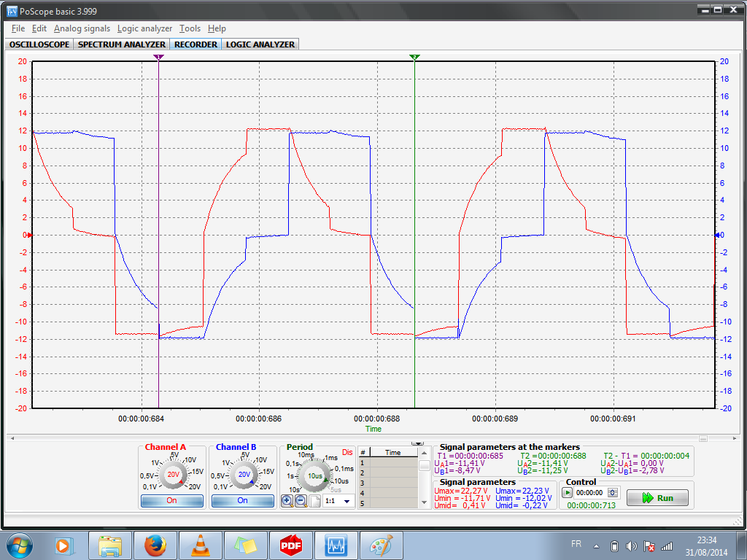The image size is (747, 560).
Task: Toggle Channel B On button
Action: point(242,500)
